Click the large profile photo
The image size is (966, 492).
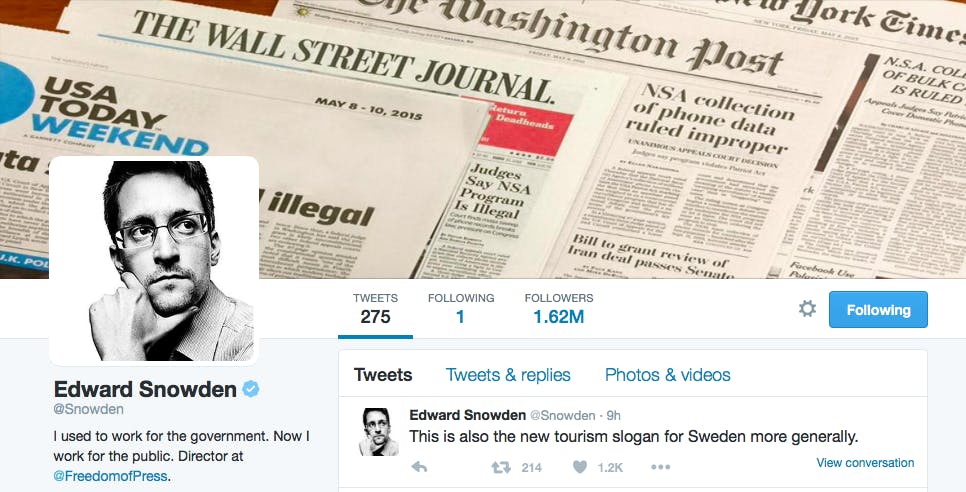154,260
